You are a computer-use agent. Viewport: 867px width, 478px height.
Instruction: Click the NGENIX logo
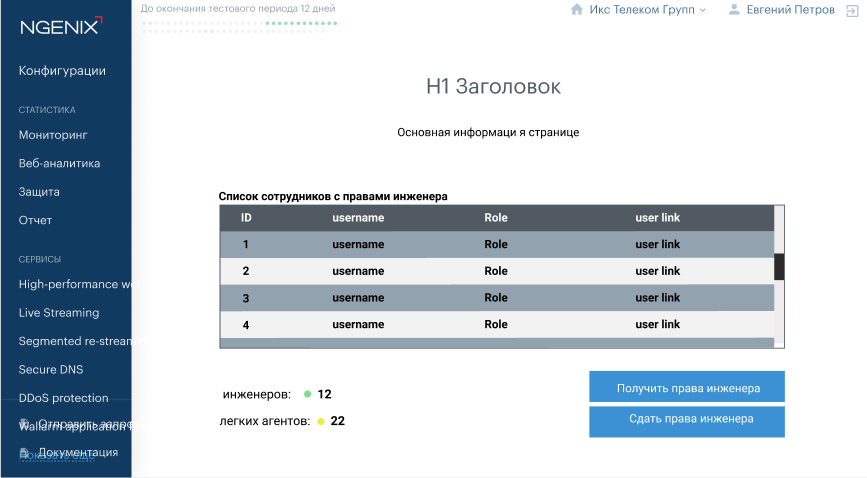point(61,26)
